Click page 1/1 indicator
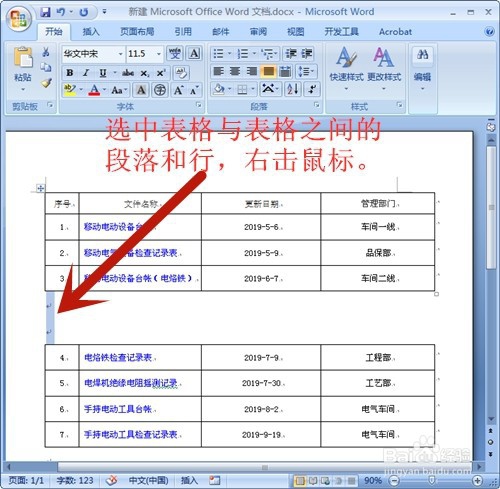 point(26,480)
